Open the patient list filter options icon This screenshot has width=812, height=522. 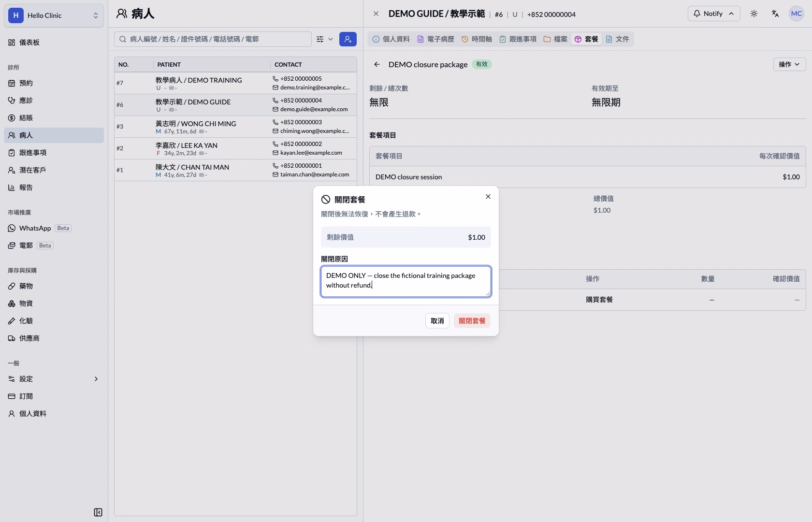coord(320,39)
